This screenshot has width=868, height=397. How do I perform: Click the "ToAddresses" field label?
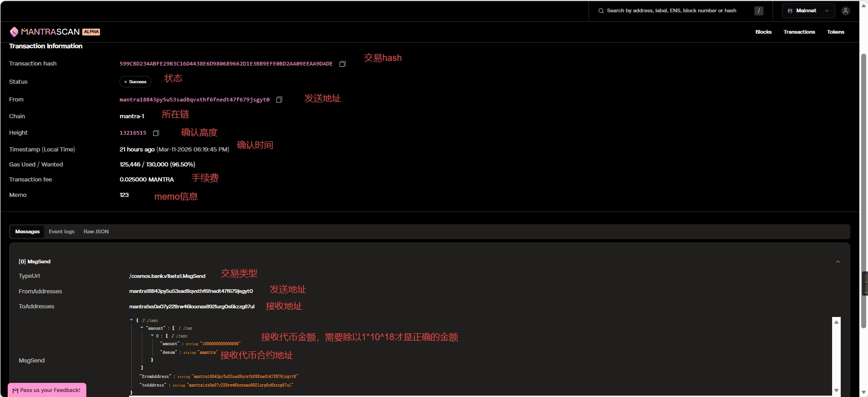coord(36,307)
